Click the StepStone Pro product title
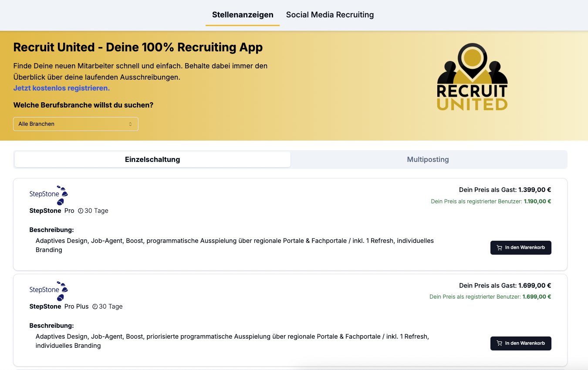 point(52,211)
